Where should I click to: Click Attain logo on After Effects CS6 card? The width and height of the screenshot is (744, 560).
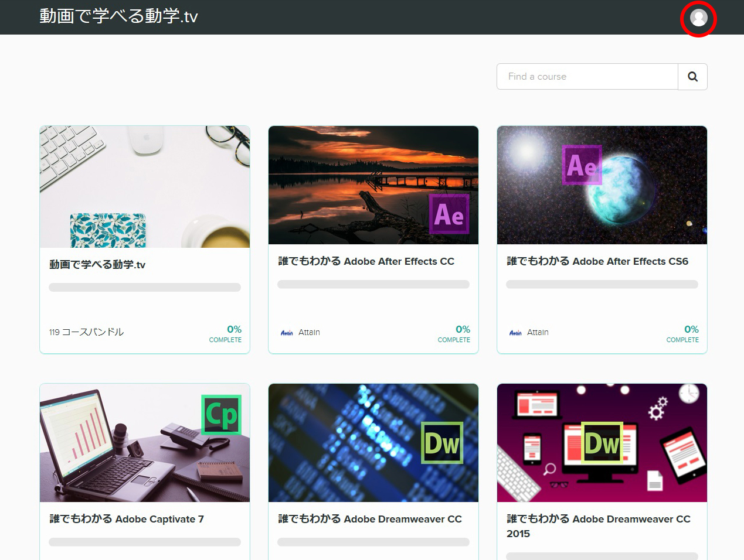tap(515, 333)
